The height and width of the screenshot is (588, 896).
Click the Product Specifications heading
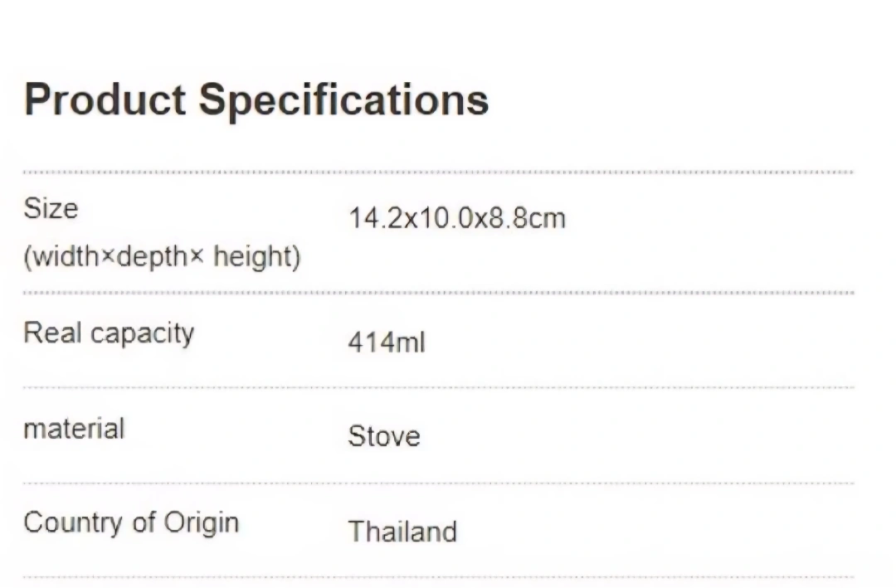tap(256, 100)
